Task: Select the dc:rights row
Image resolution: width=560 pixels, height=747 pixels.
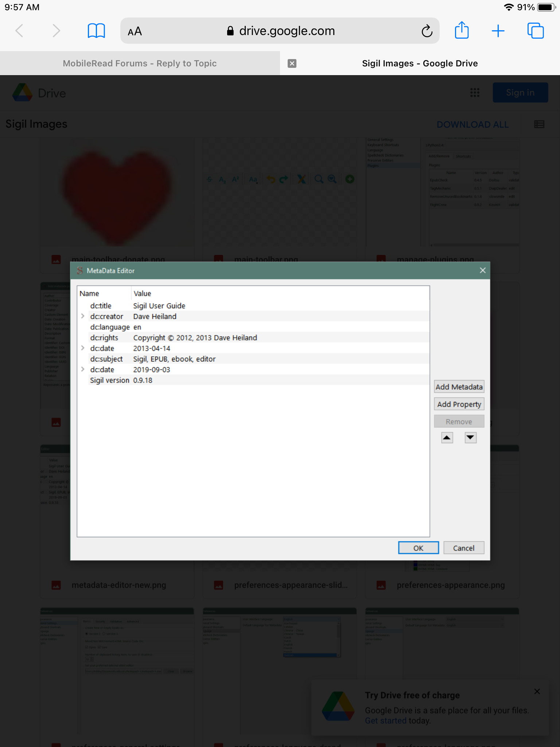Action: [253, 337]
